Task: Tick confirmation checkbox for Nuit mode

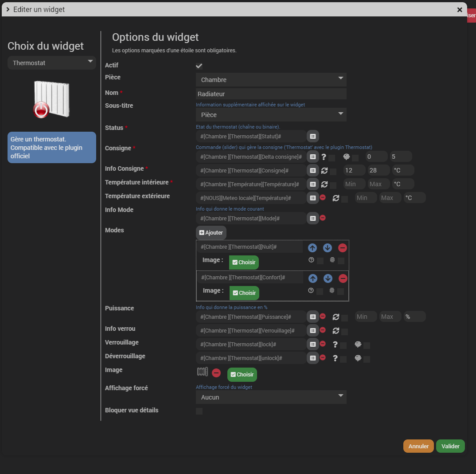Action: tap(320, 261)
